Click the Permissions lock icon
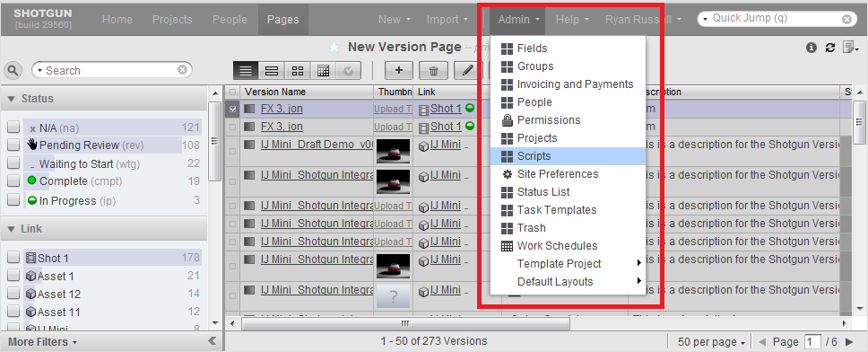Image resolution: width=868 pixels, height=352 pixels. pos(507,119)
